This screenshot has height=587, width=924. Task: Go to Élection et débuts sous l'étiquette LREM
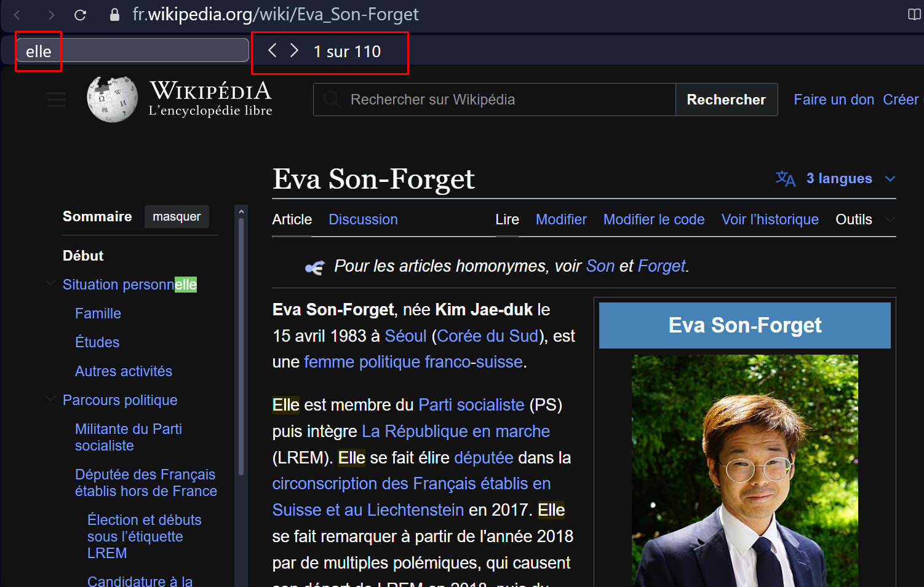coord(144,537)
